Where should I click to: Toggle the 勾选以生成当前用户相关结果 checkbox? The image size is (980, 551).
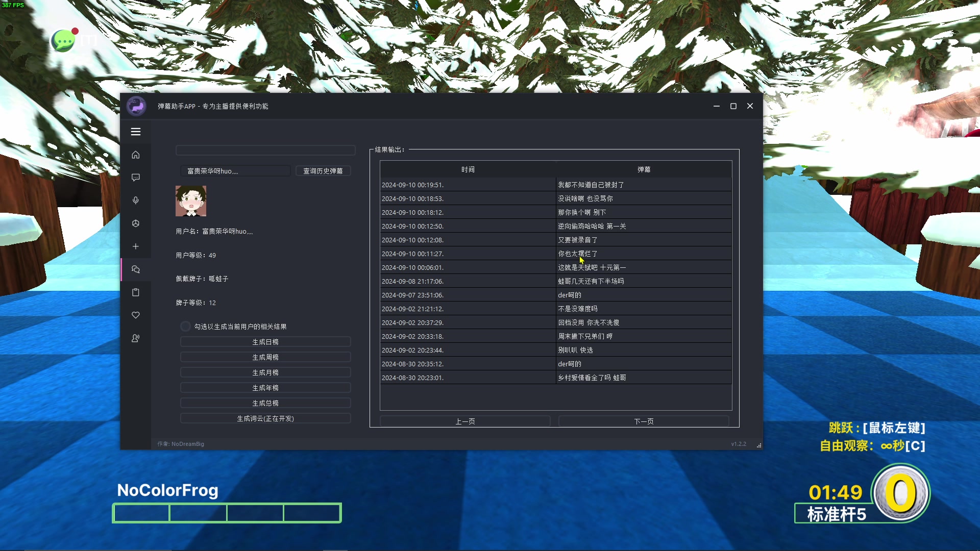(x=186, y=327)
